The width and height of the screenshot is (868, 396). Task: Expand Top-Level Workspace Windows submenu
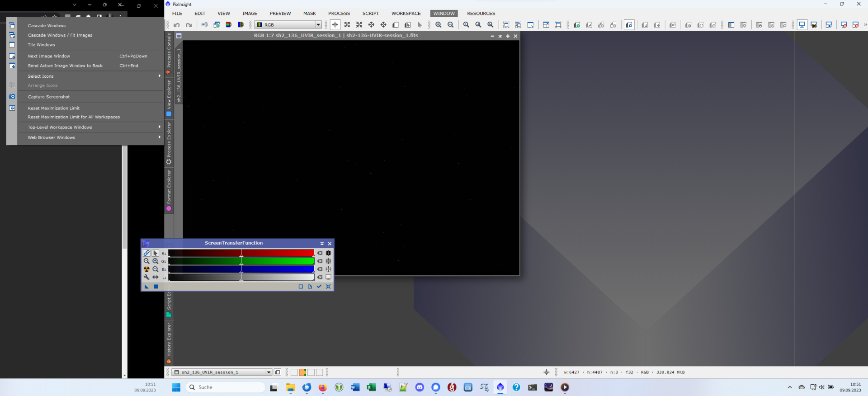[x=90, y=127]
